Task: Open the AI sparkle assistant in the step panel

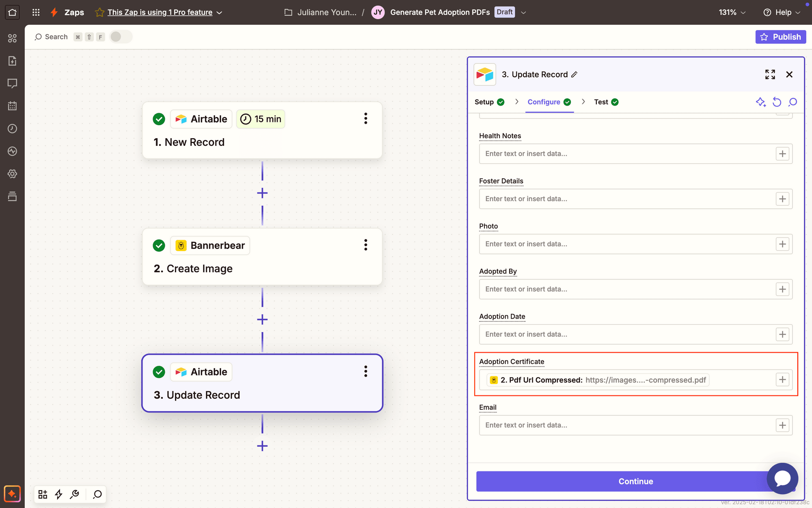Action: coord(761,102)
